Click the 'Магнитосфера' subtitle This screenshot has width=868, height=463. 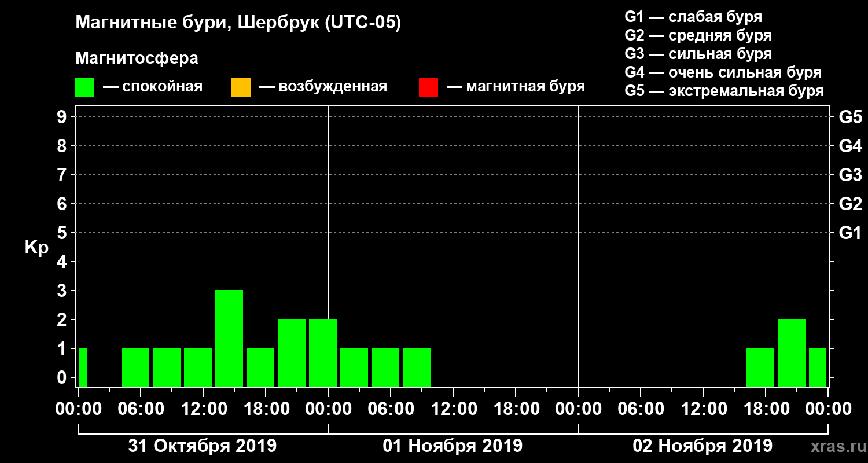[x=137, y=58]
